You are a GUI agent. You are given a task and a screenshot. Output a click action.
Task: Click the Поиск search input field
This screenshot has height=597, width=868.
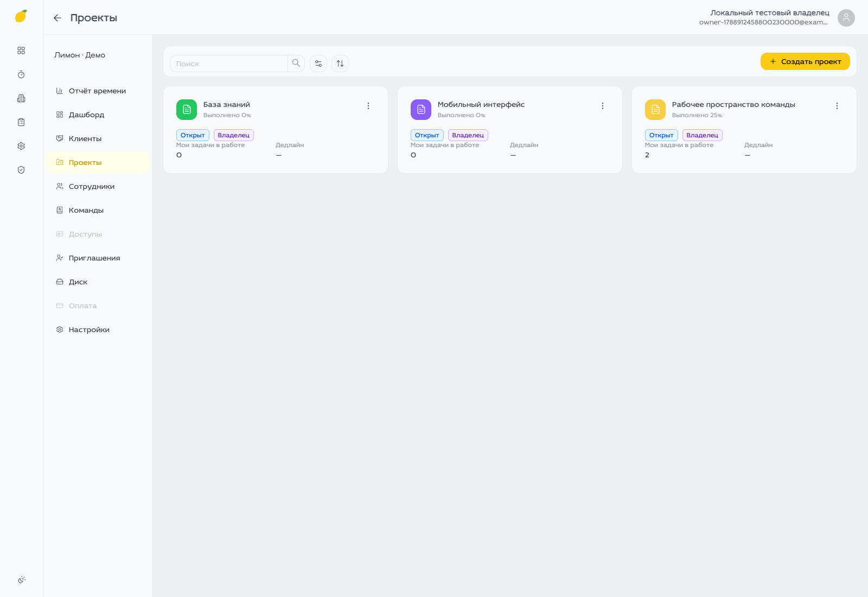pyautogui.click(x=229, y=63)
